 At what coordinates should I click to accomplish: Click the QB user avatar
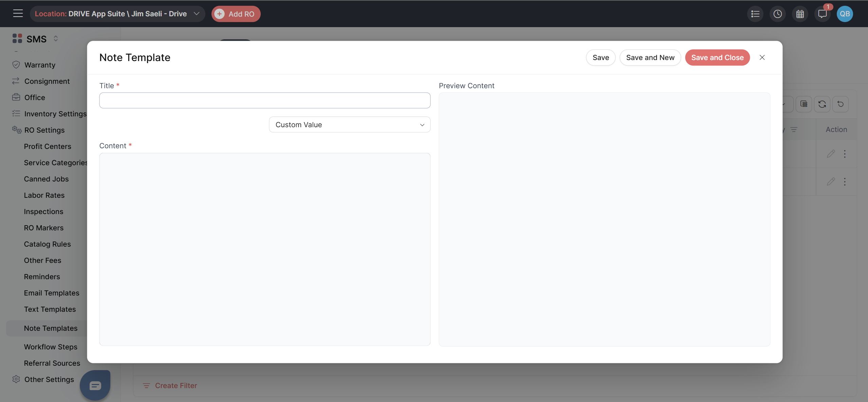click(845, 14)
